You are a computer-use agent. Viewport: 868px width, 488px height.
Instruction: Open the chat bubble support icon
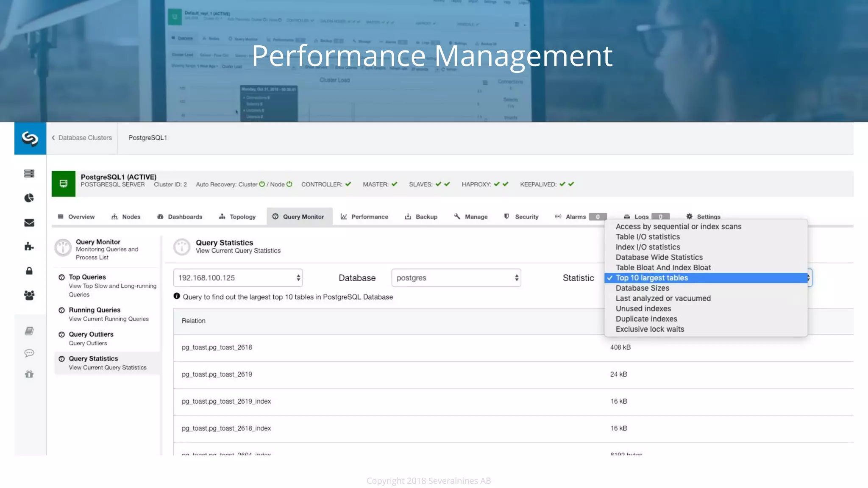coord(29,353)
